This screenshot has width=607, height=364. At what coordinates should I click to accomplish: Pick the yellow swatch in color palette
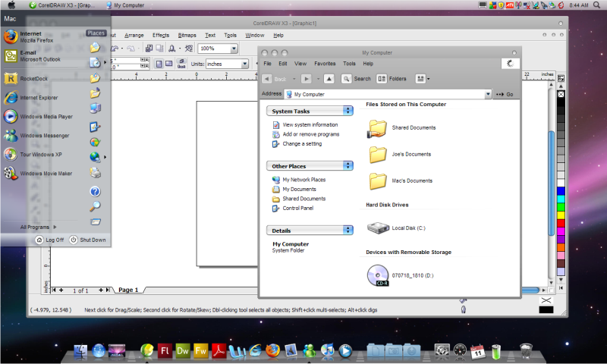(561, 215)
